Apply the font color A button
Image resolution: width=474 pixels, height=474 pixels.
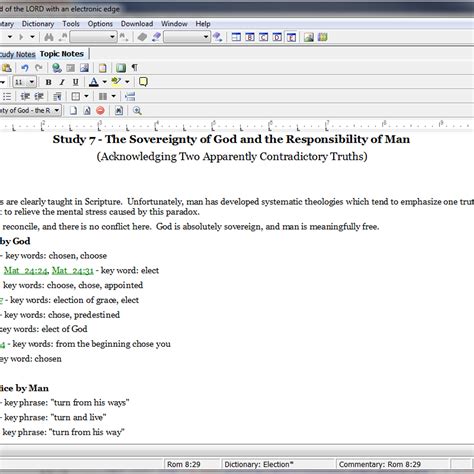94,82
